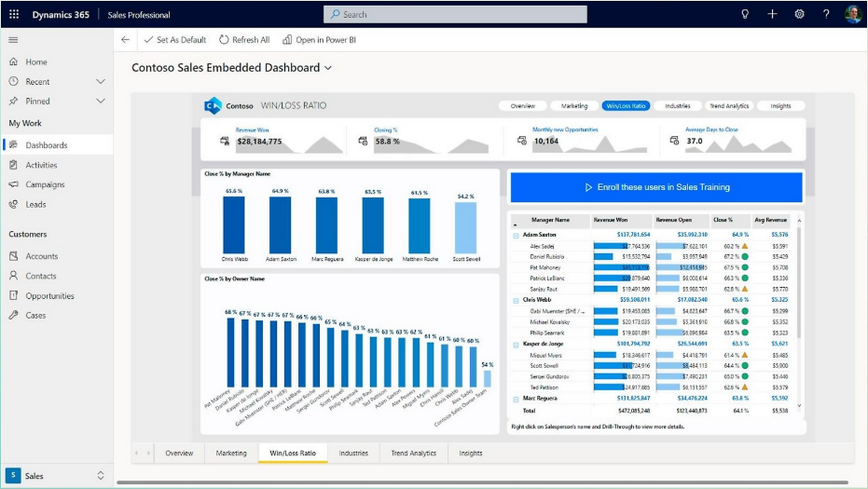This screenshot has width=868, height=489.
Task: Switch to the Insights bottom page tab
Action: 471,453
